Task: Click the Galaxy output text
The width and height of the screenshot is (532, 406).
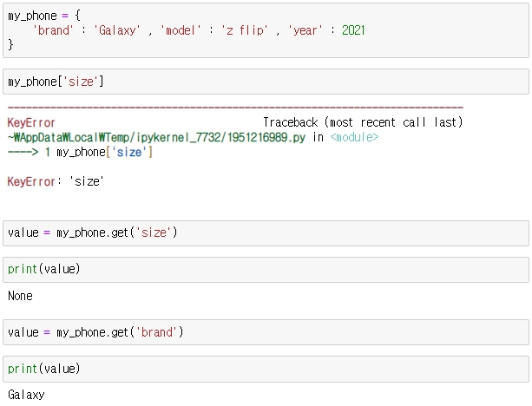Action: (x=26, y=395)
